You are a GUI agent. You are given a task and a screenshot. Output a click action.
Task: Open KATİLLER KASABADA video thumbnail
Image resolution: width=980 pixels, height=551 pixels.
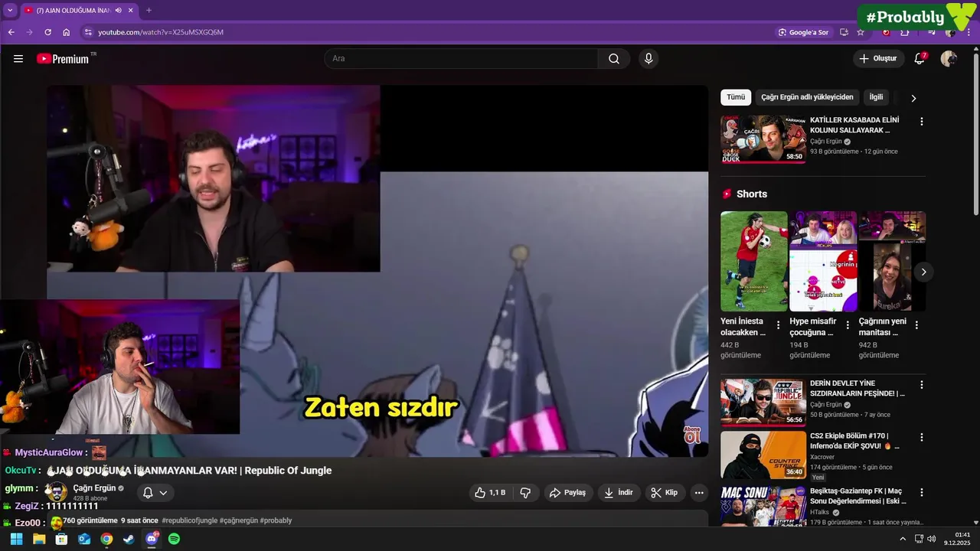[763, 139]
